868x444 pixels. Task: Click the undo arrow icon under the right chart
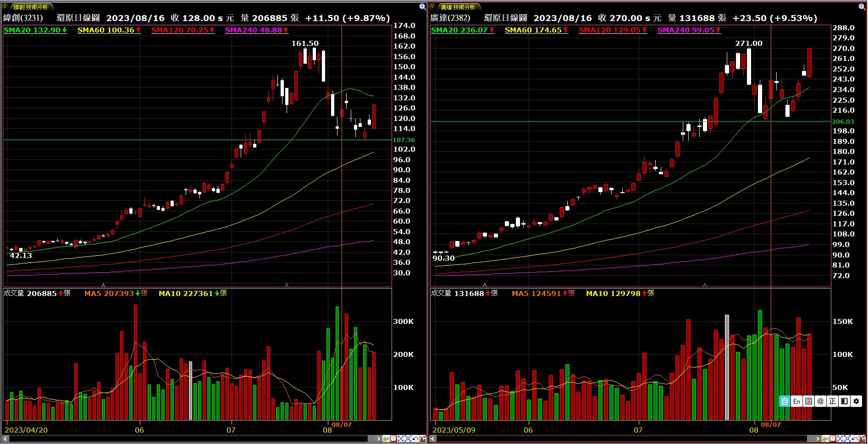[x=854, y=439]
